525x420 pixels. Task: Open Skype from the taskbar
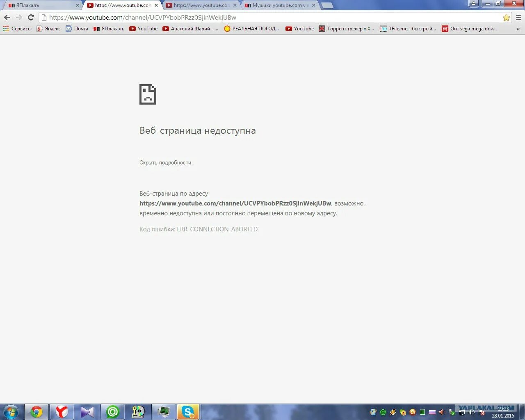pyautogui.click(x=188, y=412)
